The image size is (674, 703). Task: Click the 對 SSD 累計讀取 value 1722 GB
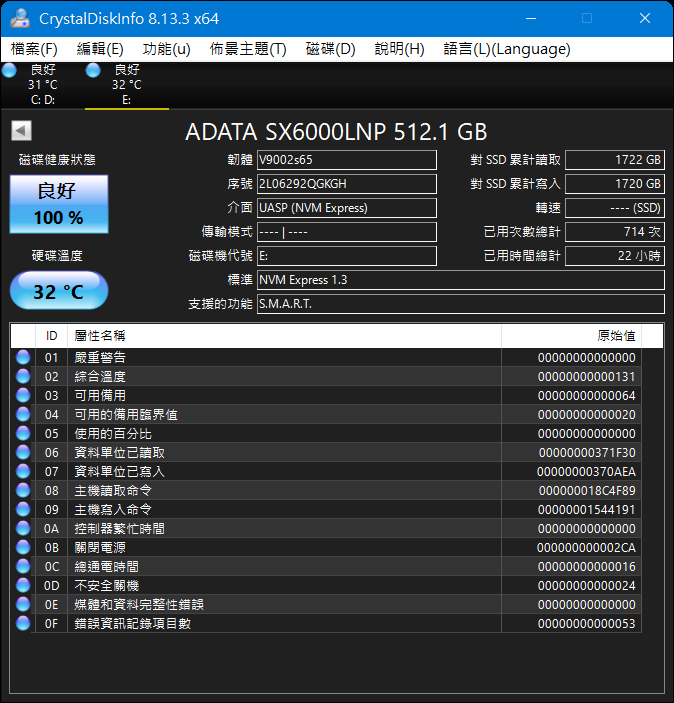tap(615, 160)
